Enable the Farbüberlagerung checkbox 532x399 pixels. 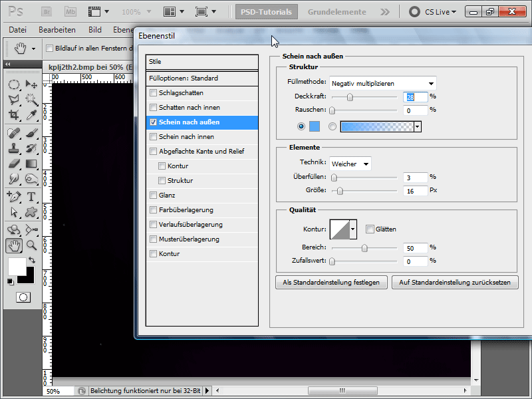click(x=154, y=209)
